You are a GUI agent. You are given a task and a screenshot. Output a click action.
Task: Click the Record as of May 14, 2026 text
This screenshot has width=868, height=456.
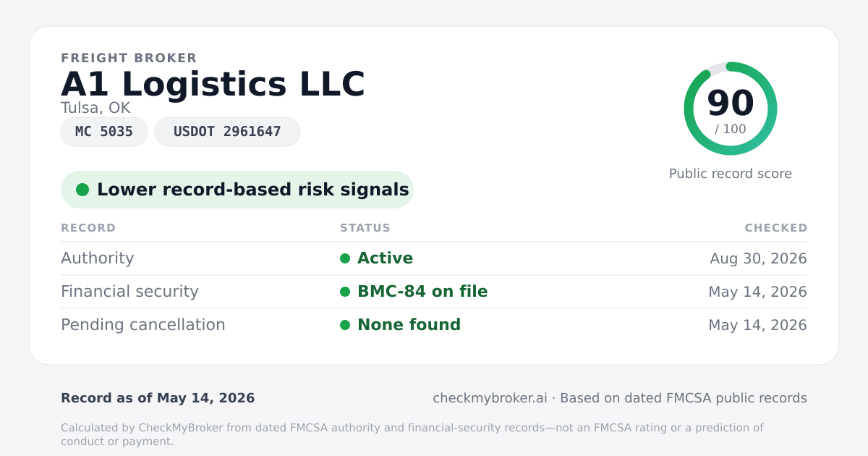[x=158, y=398]
